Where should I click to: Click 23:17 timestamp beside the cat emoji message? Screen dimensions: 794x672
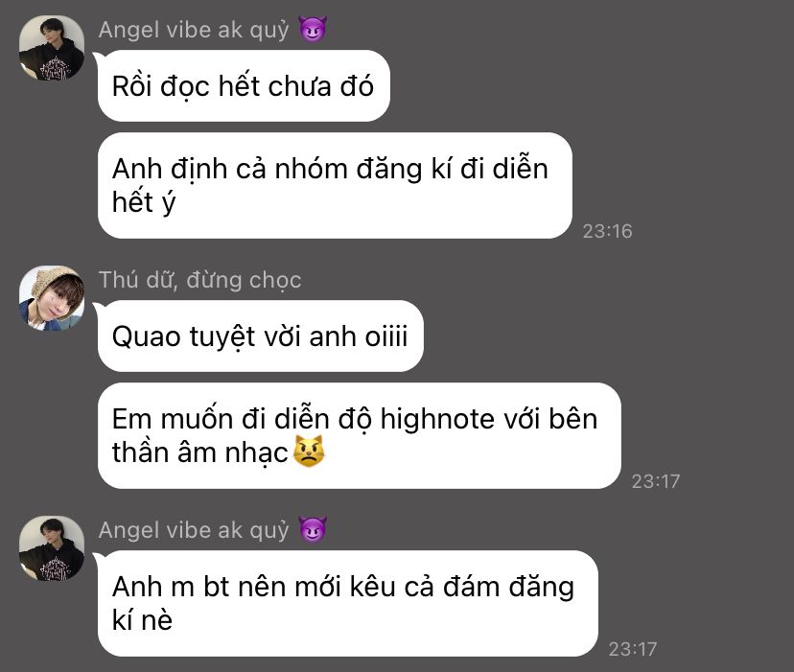[x=656, y=481]
